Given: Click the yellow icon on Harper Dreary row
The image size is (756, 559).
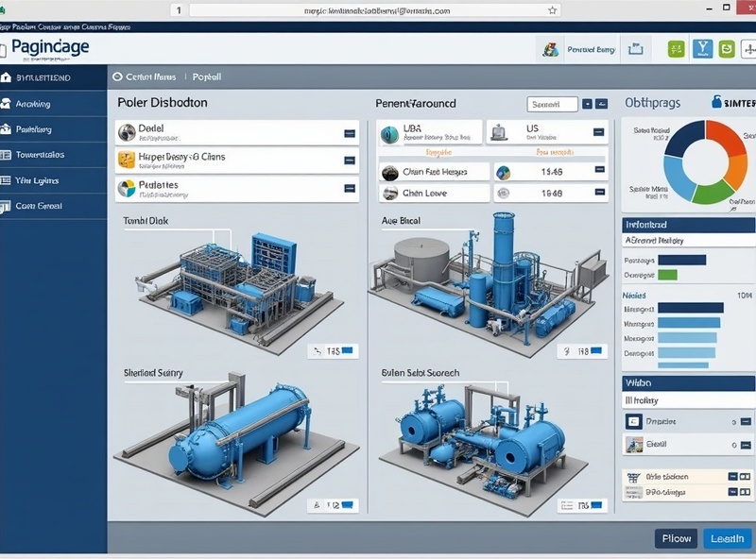Looking at the screenshot, I should (x=127, y=160).
